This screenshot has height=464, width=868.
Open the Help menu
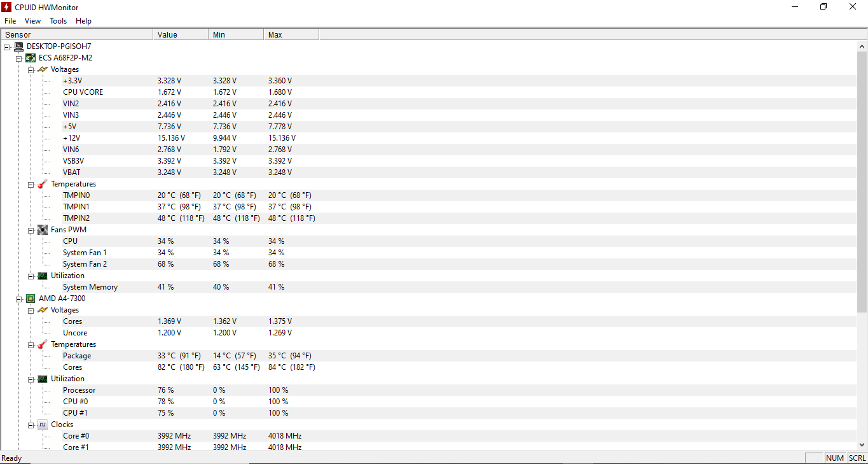pos(83,21)
